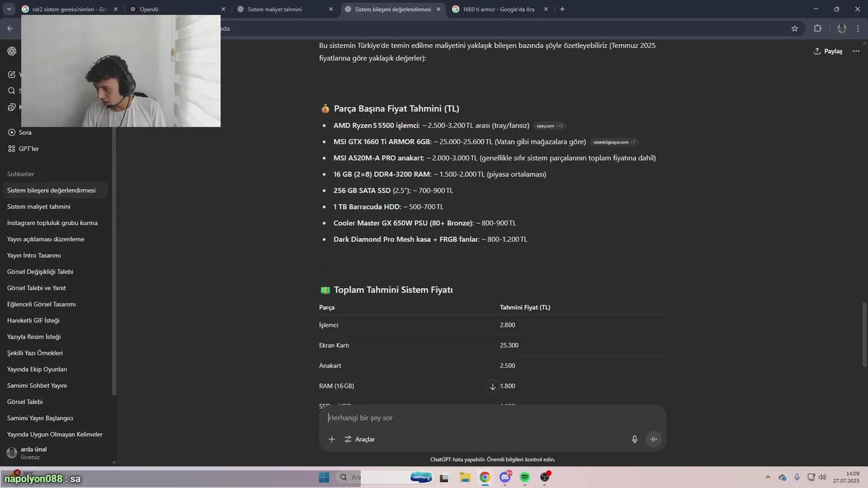Open the Chrome three-dot menu
The image size is (868, 488).
pyautogui.click(x=859, y=28)
